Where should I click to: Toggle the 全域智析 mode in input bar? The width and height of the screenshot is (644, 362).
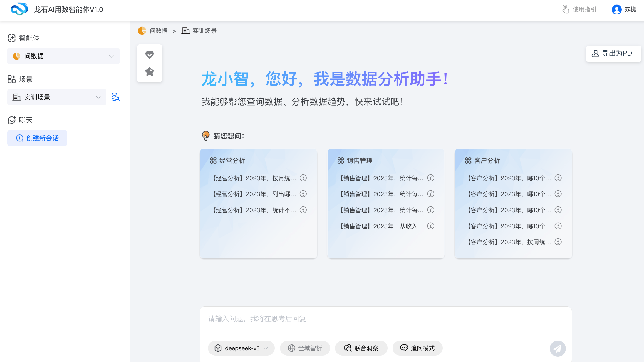pyautogui.click(x=305, y=348)
